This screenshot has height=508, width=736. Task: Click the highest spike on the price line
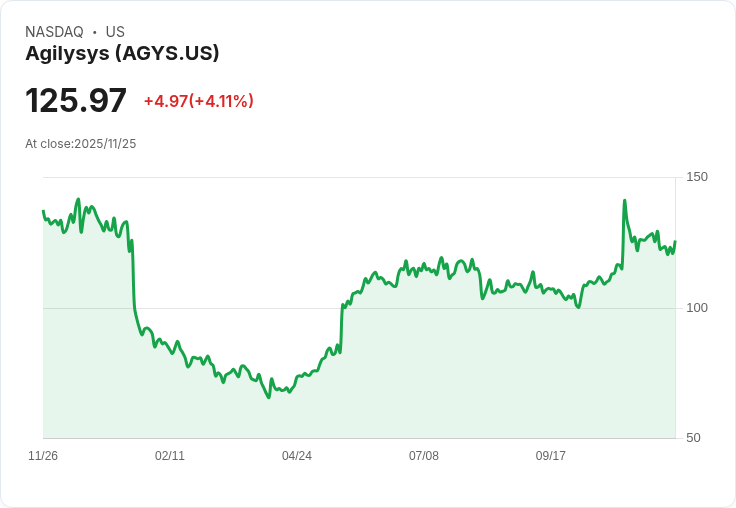coord(624,201)
